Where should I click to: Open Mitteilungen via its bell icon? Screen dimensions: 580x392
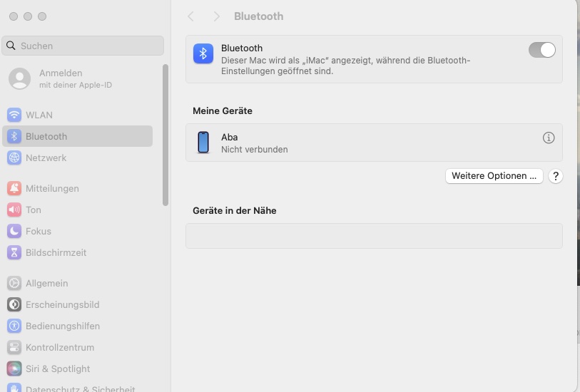(x=14, y=188)
